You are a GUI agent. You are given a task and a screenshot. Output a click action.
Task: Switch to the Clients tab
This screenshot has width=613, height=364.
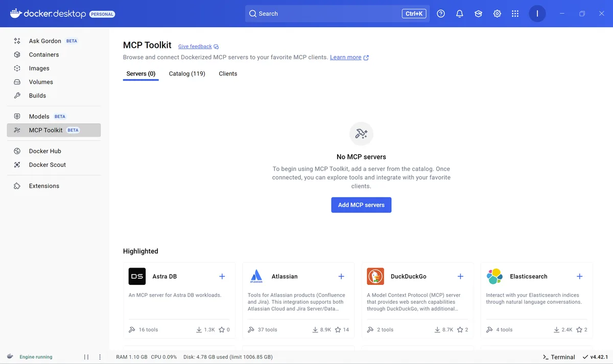pos(228,74)
